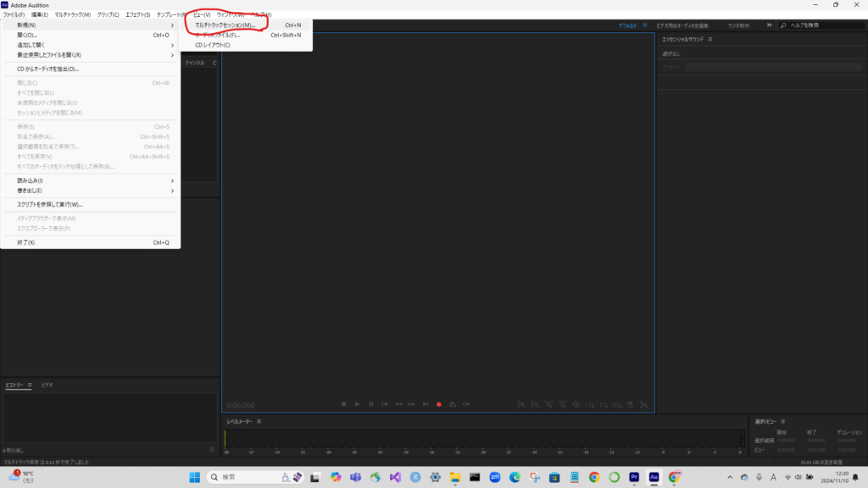Click the Stop button in transport
Viewport: 868px width, 488px height.
[343, 404]
